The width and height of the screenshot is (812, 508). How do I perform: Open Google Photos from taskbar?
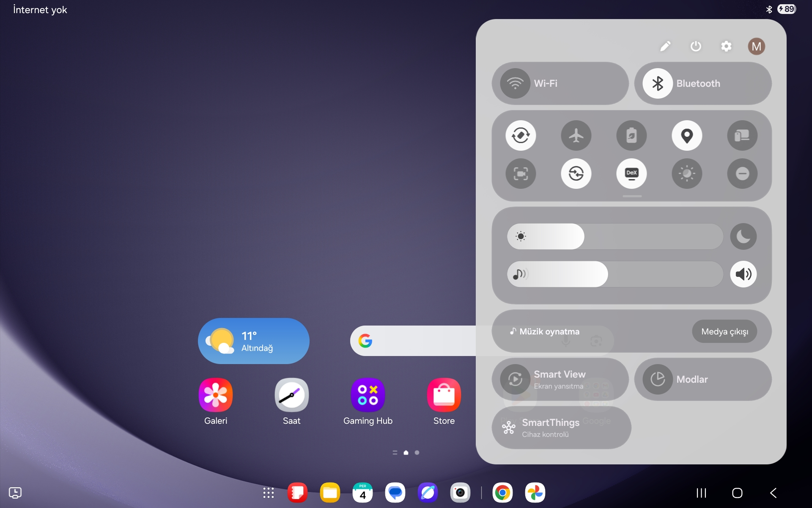click(535, 493)
